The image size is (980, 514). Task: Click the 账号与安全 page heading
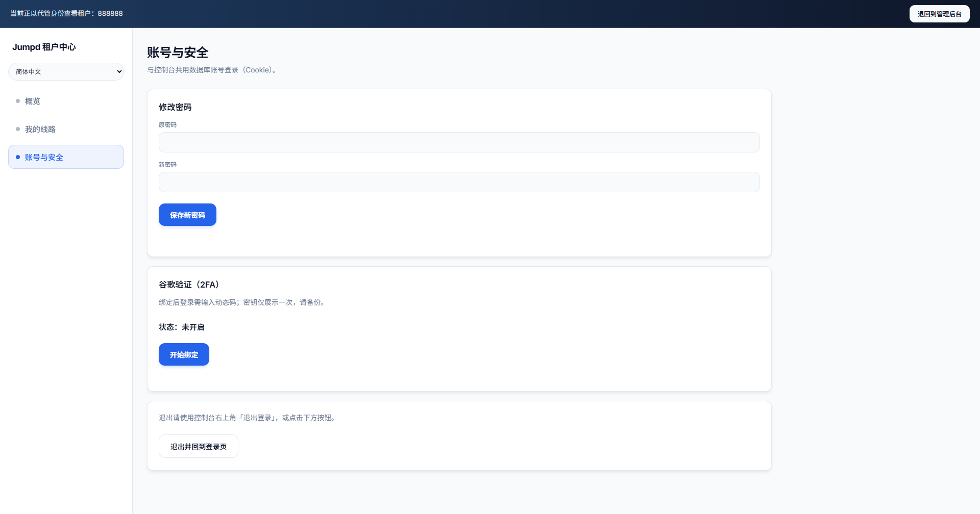[x=178, y=53]
